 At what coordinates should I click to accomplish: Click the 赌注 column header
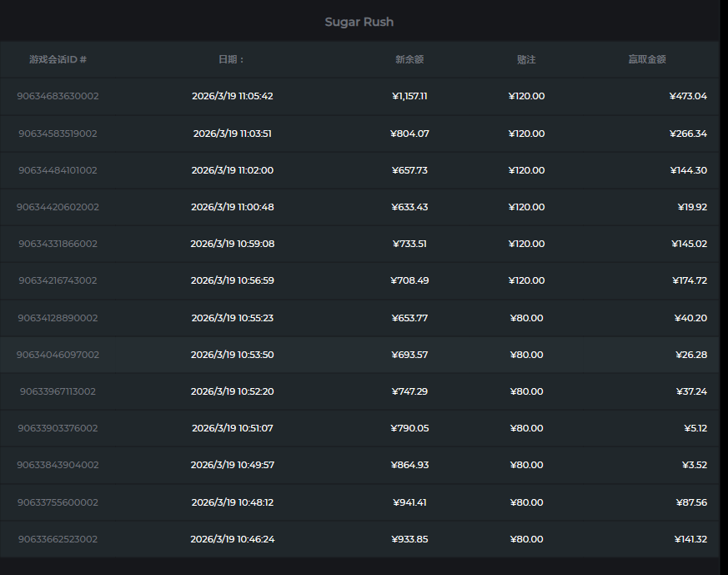pyautogui.click(x=526, y=59)
